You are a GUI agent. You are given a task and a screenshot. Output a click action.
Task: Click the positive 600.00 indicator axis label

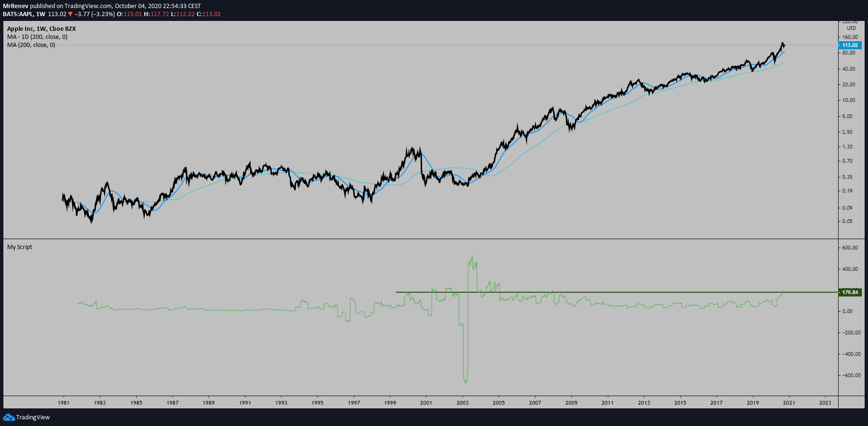point(850,248)
